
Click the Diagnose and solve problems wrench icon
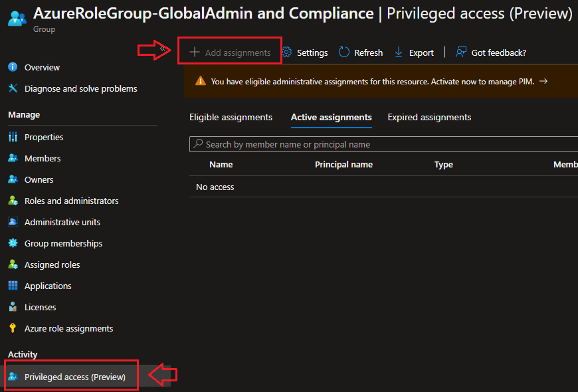coord(13,88)
